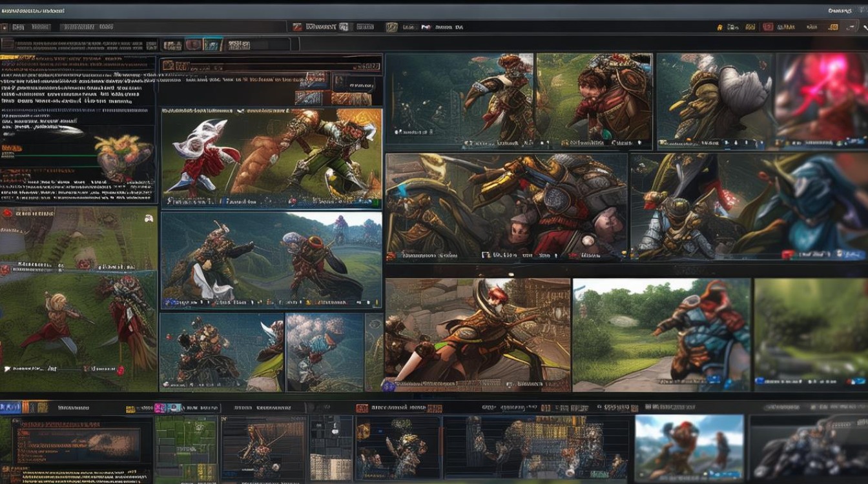Select the red-haired character against blue sky thumbnail
The height and width of the screenshot is (484, 868).
[688, 448]
